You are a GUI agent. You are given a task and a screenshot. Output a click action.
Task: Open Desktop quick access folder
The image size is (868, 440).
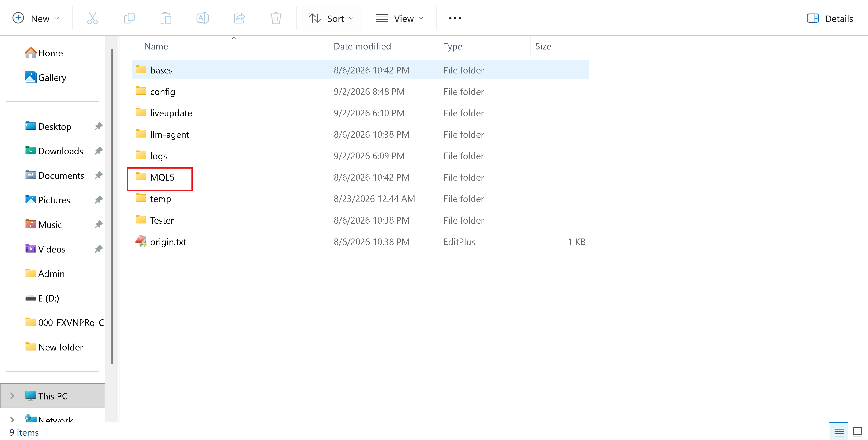click(x=48, y=127)
